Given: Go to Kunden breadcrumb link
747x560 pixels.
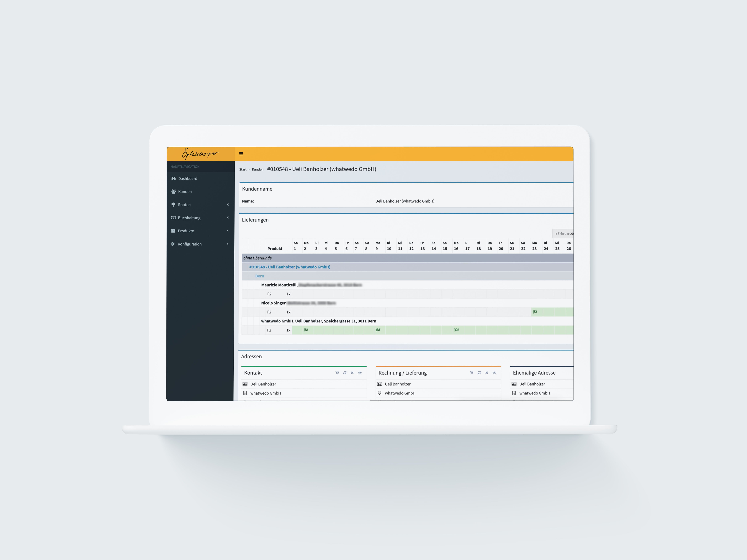Looking at the screenshot, I should click(258, 169).
